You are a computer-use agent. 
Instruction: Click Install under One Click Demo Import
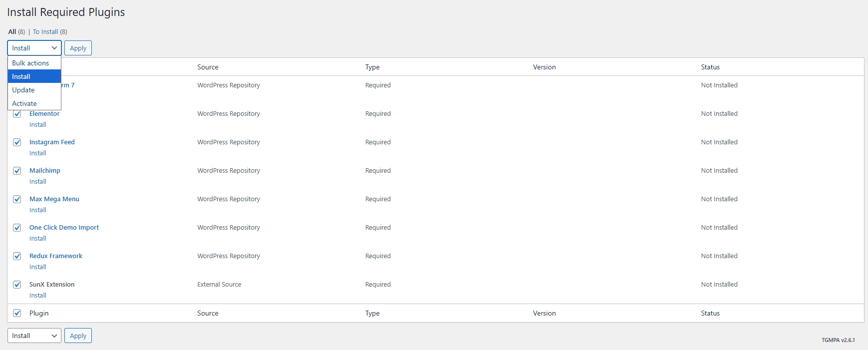[38, 238]
